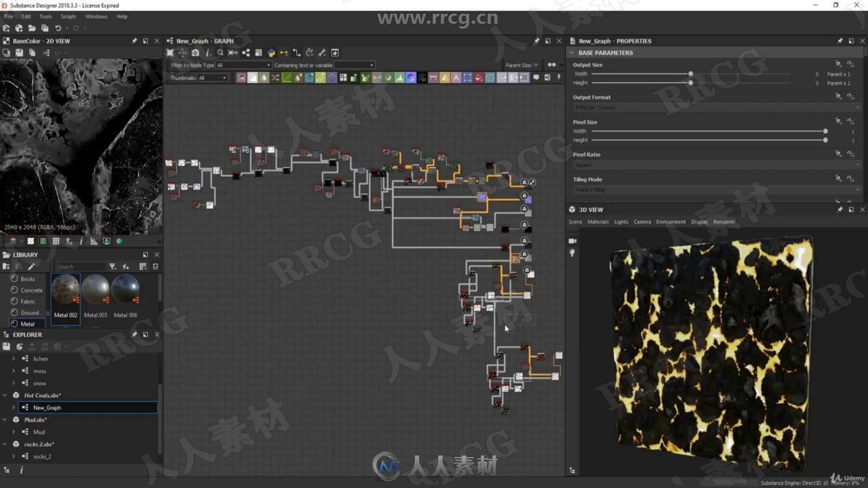This screenshot has width=868, height=488.
Task: Click the Library add favorite star icon
Action: [125, 266]
